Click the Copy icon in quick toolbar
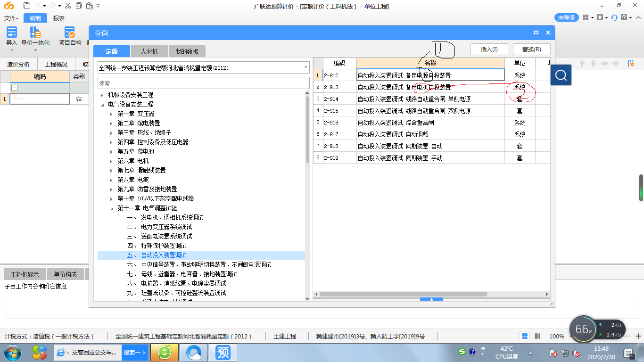Viewport: 644px width, 362px height. point(78,6)
